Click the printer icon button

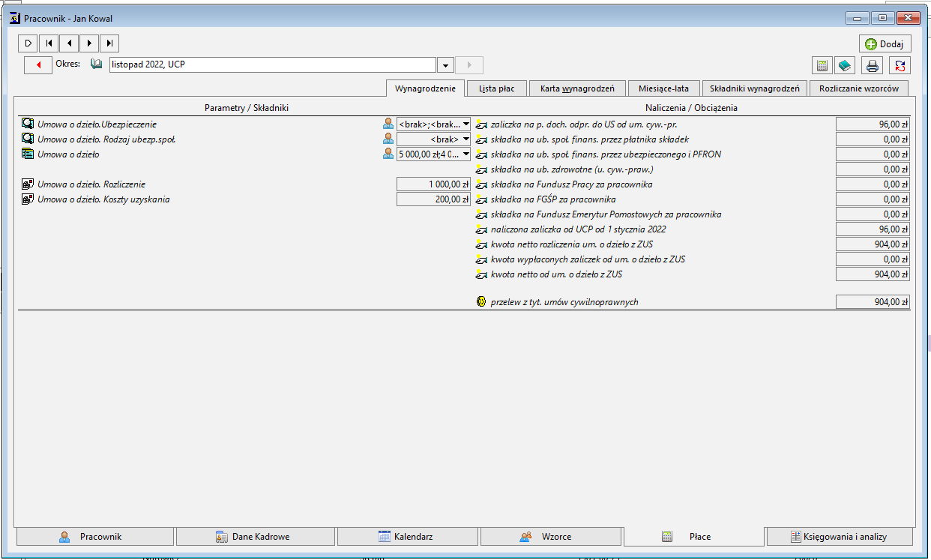coord(873,65)
